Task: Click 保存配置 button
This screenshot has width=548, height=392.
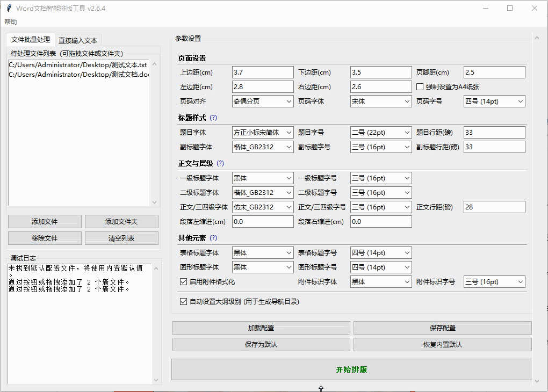Action: point(443,328)
